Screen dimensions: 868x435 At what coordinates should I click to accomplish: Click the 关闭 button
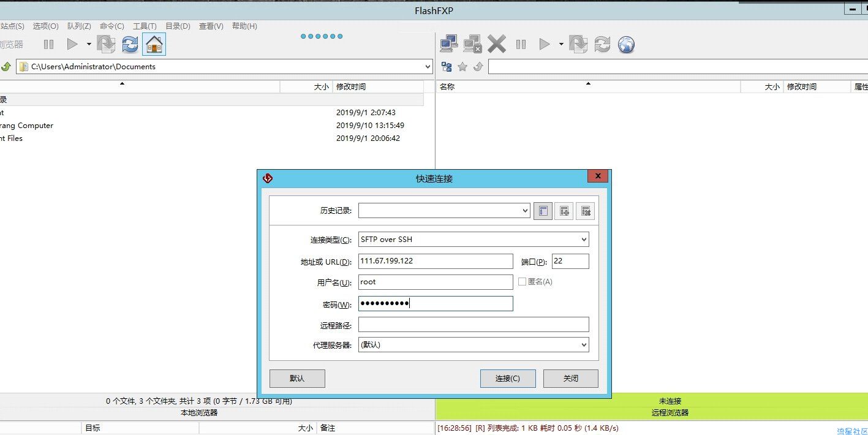[x=571, y=379]
